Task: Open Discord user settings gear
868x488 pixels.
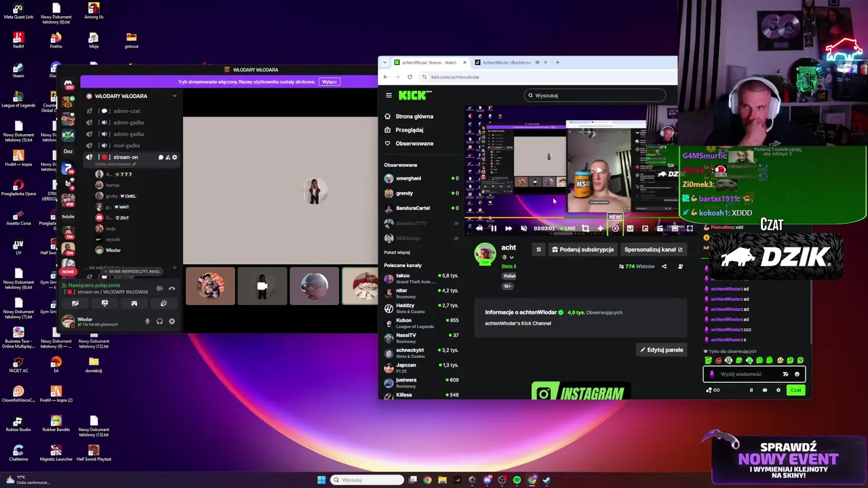Action: [172, 321]
